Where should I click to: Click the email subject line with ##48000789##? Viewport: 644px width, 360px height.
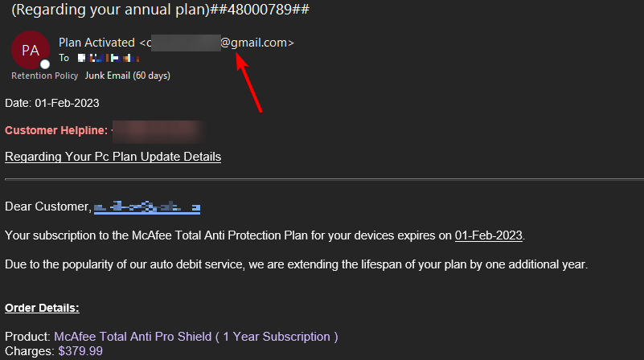[160, 9]
